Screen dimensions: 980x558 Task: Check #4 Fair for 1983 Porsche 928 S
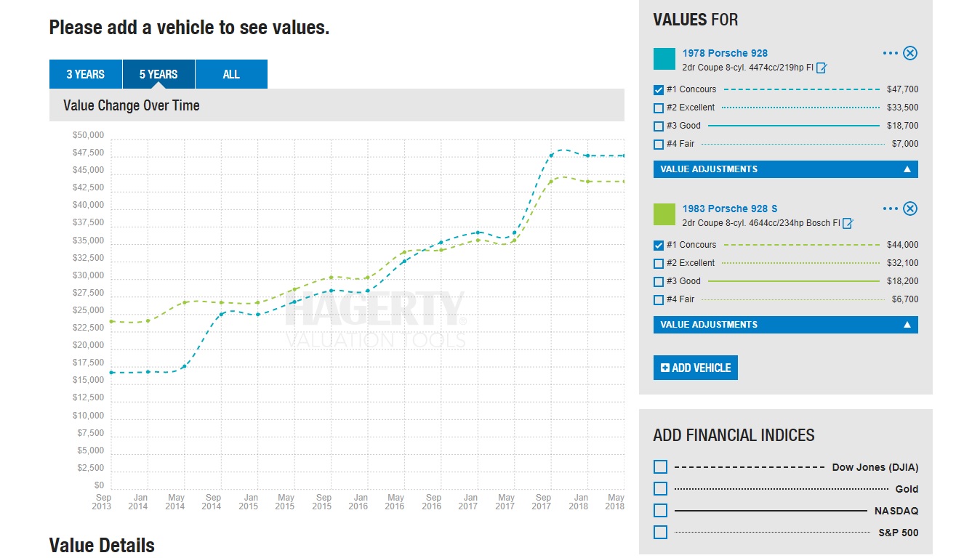click(659, 300)
